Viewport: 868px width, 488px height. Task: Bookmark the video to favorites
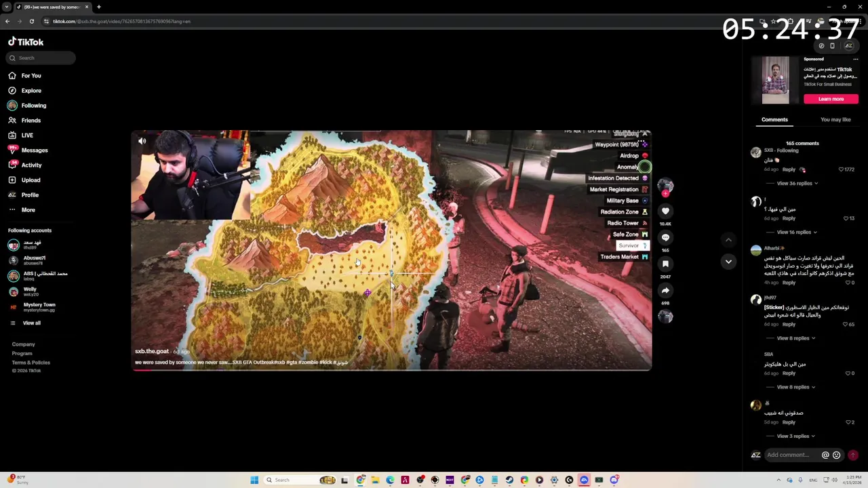click(x=665, y=264)
